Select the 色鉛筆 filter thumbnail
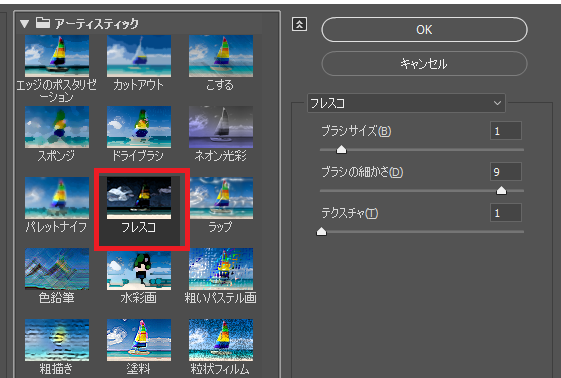Image resolution: width=561 pixels, height=378 pixels. pos(57,269)
